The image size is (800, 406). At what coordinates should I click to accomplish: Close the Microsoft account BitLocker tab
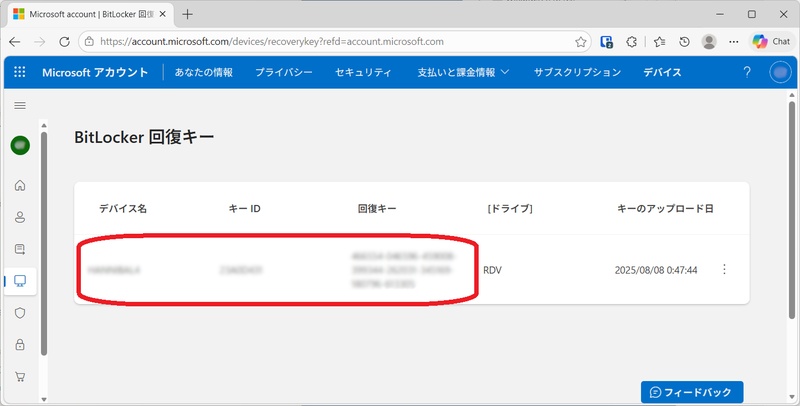click(163, 14)
